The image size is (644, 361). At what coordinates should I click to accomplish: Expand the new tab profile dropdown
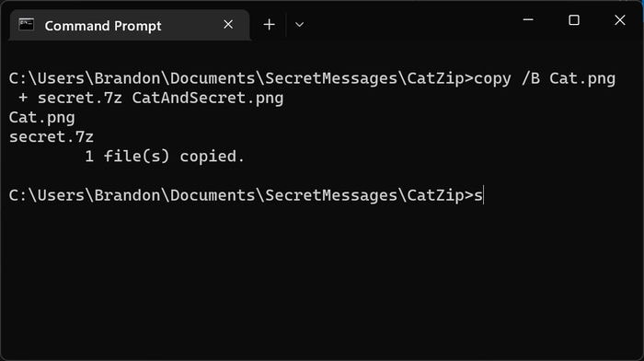299,25
